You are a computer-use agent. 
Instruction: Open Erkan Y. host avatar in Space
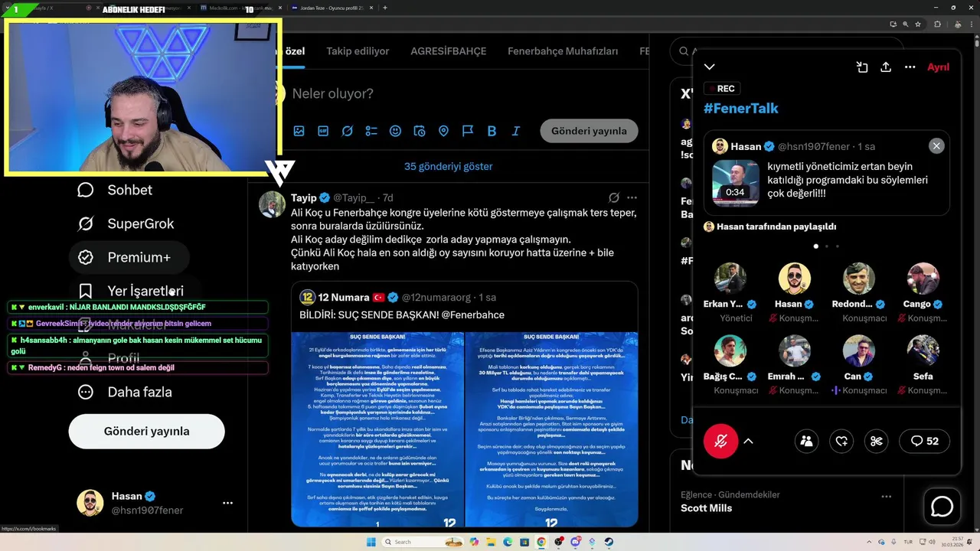(730, 279)
